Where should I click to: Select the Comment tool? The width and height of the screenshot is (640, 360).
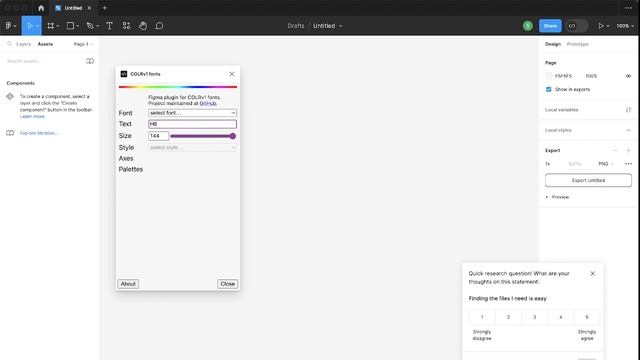(159, 26)
